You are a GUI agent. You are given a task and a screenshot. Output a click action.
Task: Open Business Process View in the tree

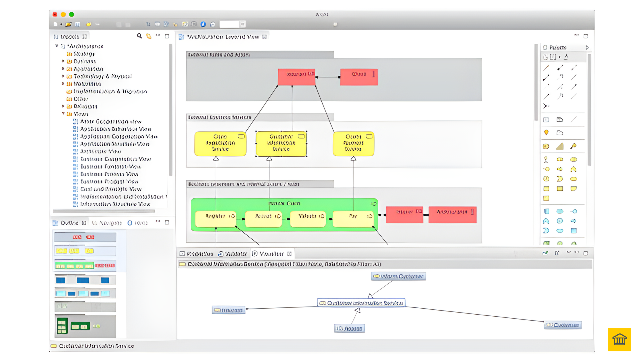tap(109, 174)
